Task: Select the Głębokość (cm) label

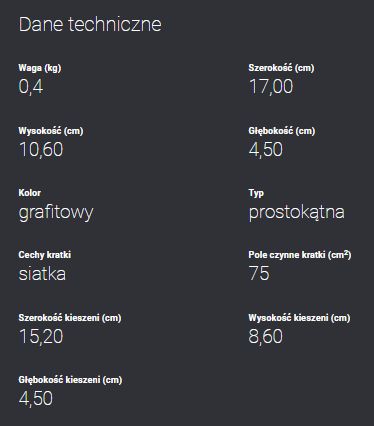Action: pos(282,131)
